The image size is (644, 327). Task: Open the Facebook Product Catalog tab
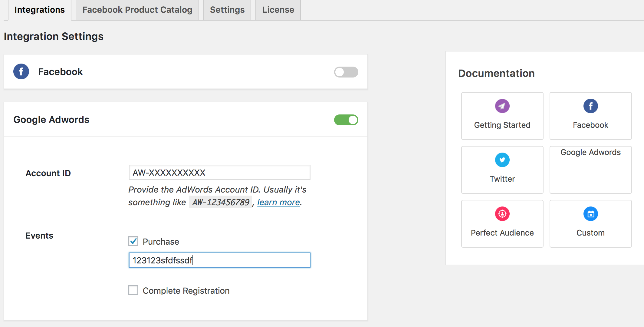(x=137, y=10)
